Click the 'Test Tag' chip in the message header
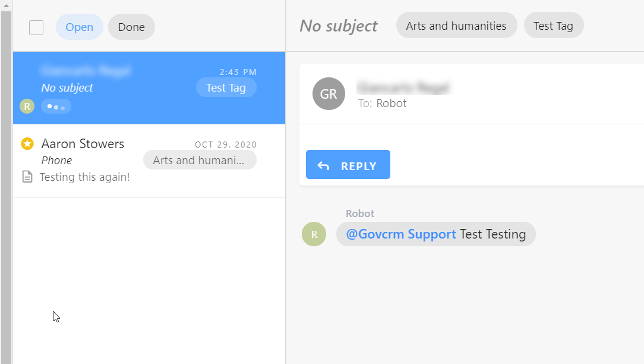The image size is (644, 364). pyautogui.click(x=553, y=26)
